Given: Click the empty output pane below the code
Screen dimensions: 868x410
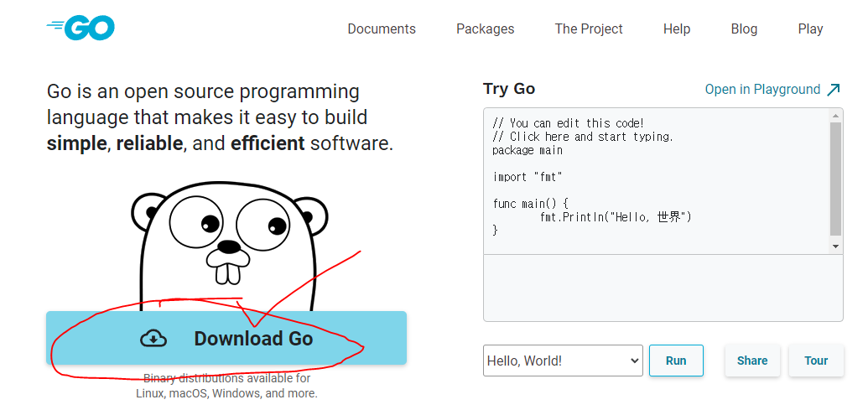Looking at the screenshot, I should (x=663, y=288).
